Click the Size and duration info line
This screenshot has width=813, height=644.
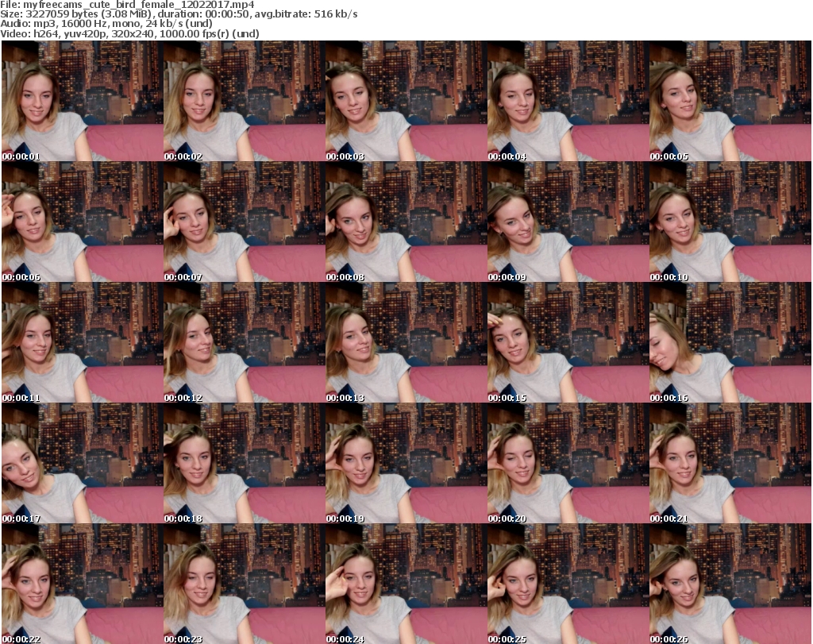tap(179, 14)
